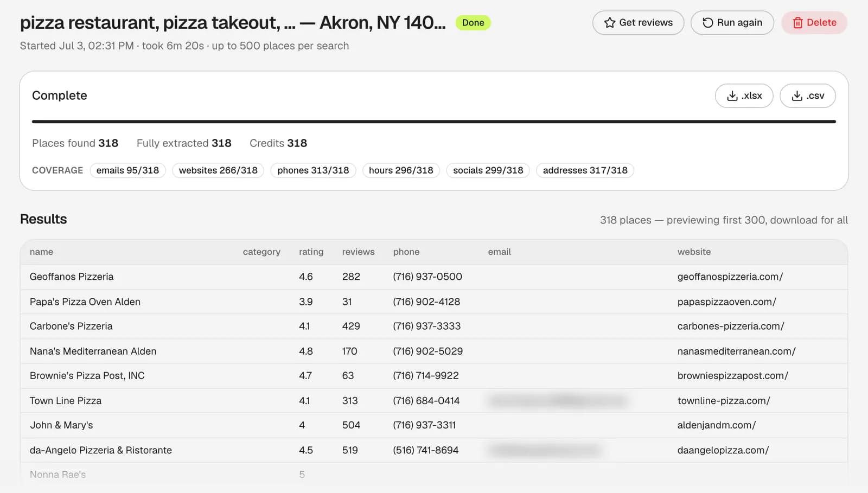Open browniespizzapost.com/ website link
This screenshot has width=868, height=493.
[x=733, y=375]
